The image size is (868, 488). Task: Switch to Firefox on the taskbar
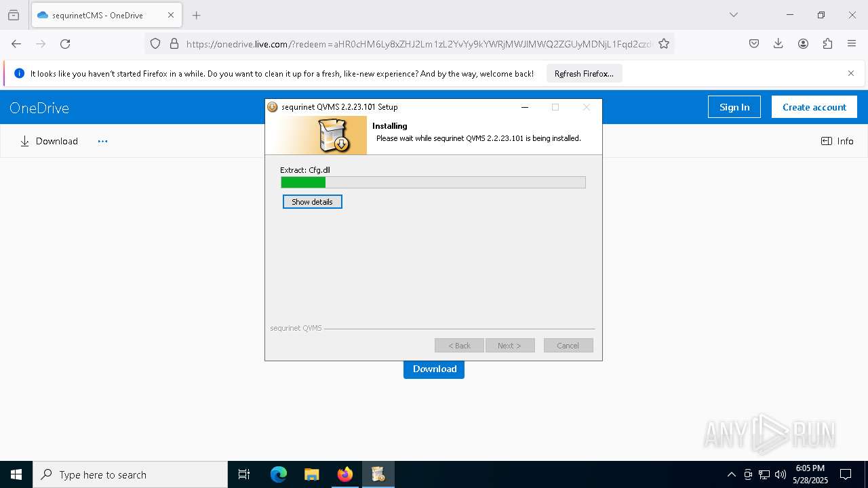click(x=345, y=474)
